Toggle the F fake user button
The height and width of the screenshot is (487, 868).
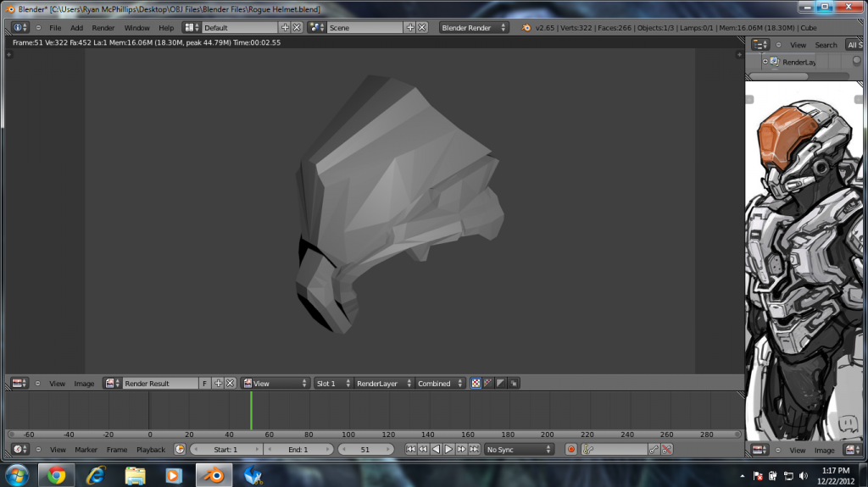204,383
